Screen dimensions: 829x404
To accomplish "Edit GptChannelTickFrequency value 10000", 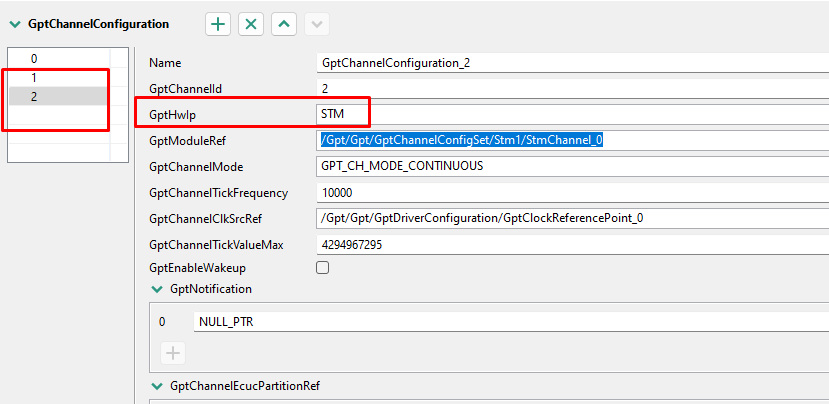I will [573, 193].
